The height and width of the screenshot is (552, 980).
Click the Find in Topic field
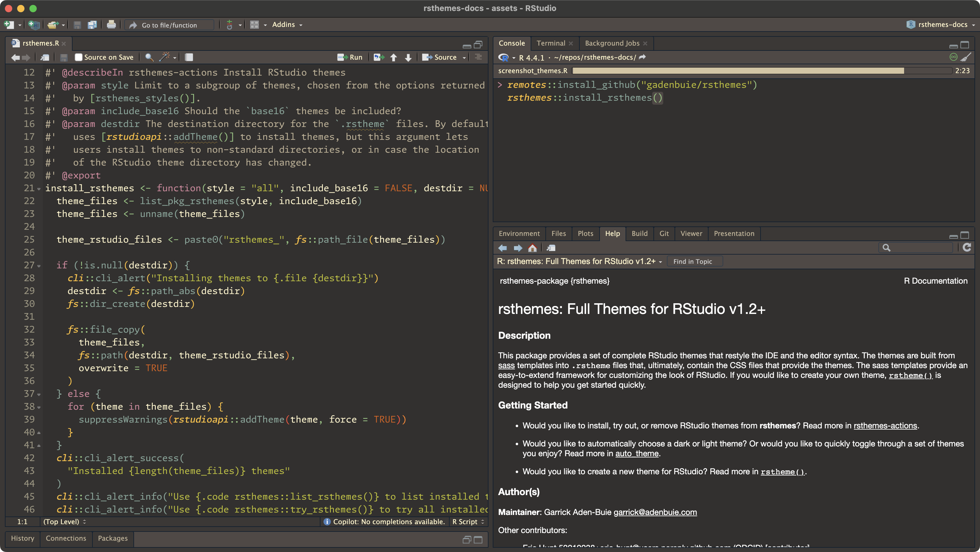[694, 261]
